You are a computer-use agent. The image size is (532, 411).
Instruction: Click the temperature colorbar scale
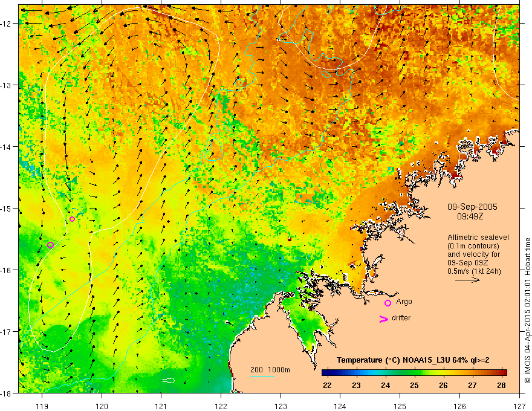pyautogui.click(x=414, y=372)
